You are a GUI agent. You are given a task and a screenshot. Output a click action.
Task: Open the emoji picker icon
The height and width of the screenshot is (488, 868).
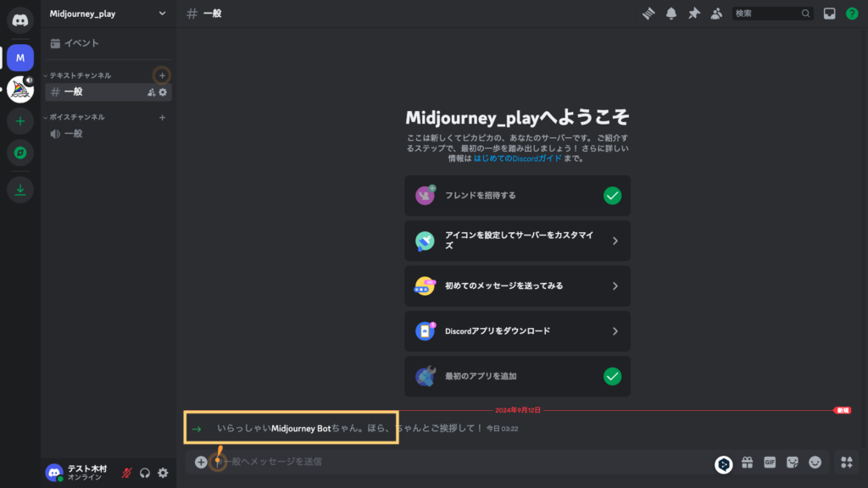tap(815, 463)
